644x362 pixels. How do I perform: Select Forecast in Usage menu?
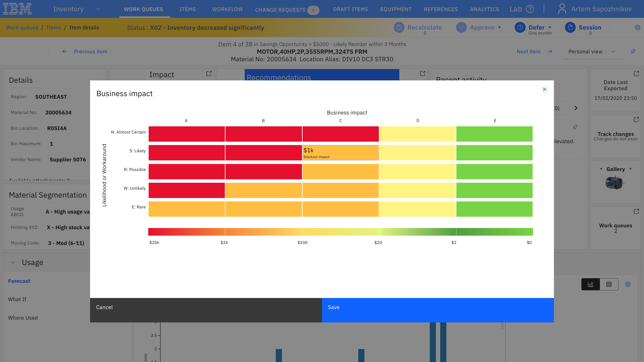pyautogui.click(x=19, y=281)
